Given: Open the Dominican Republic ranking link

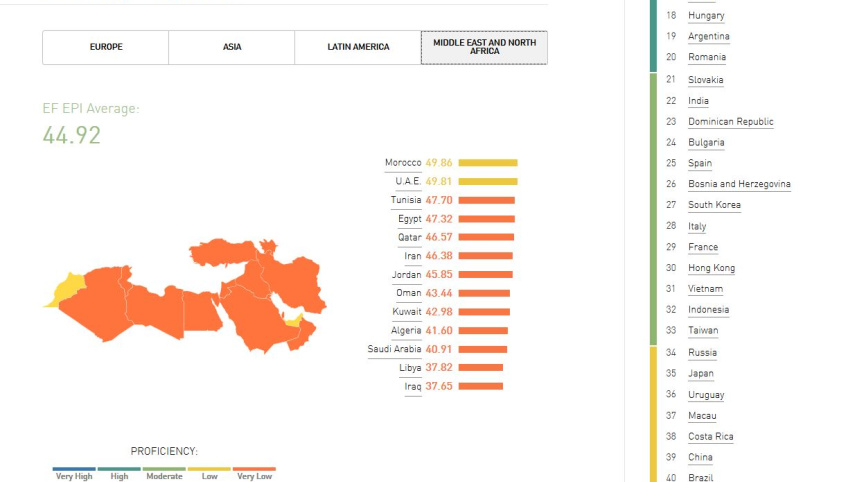Looking at the screenshot, I should (730, 122).
